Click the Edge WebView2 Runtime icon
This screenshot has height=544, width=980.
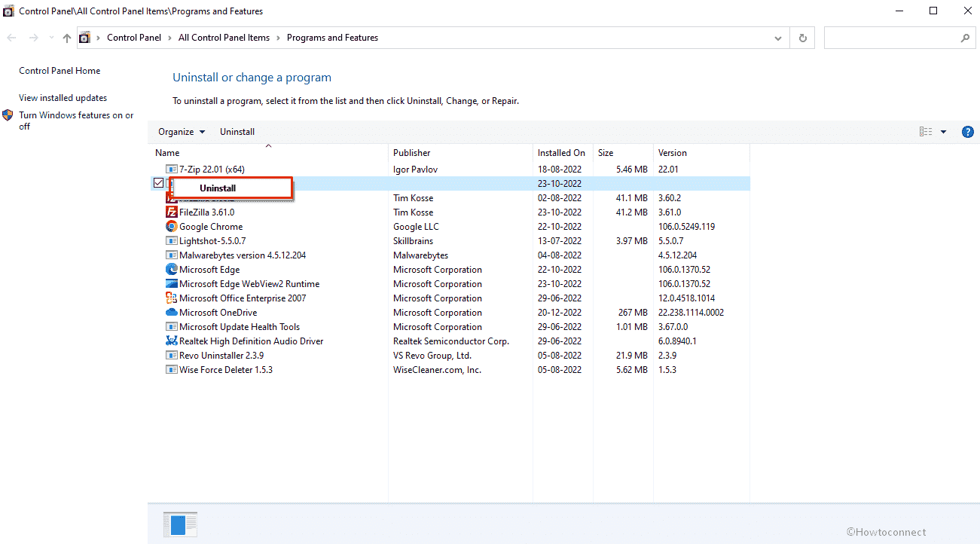click(x=172, y=284)
